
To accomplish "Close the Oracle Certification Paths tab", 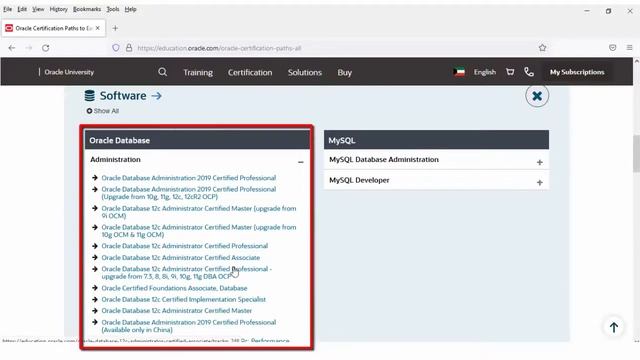I will (98, 28).
